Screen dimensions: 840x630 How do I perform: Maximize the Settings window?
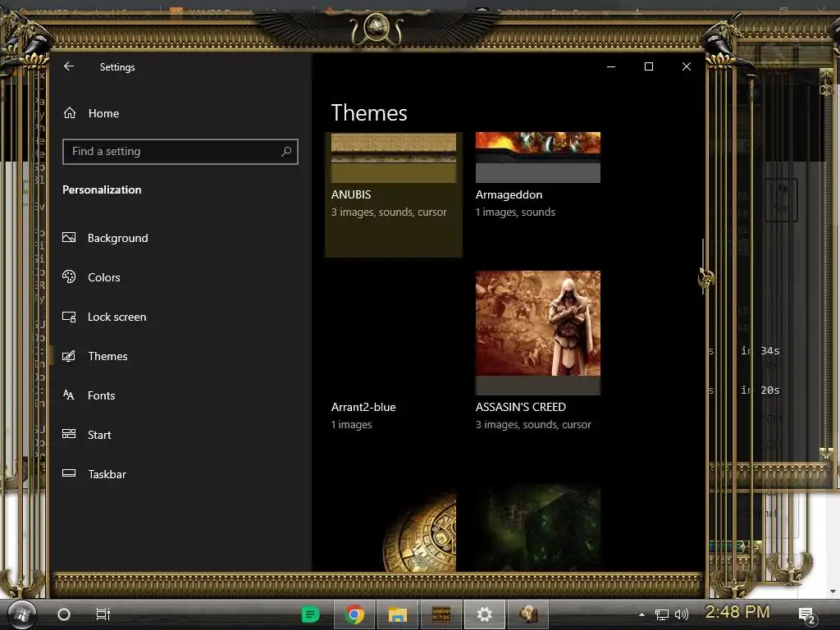click(649, 66)
